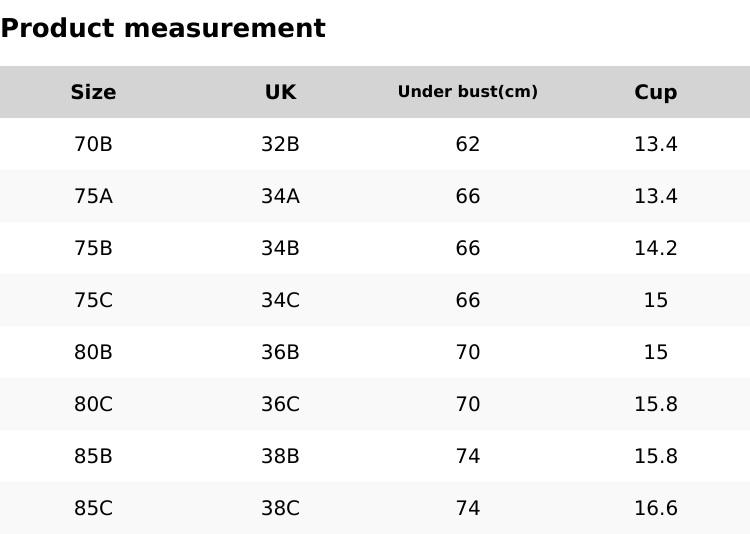
Task: Click the under bust value 62
Action: [x=467, y=144]
